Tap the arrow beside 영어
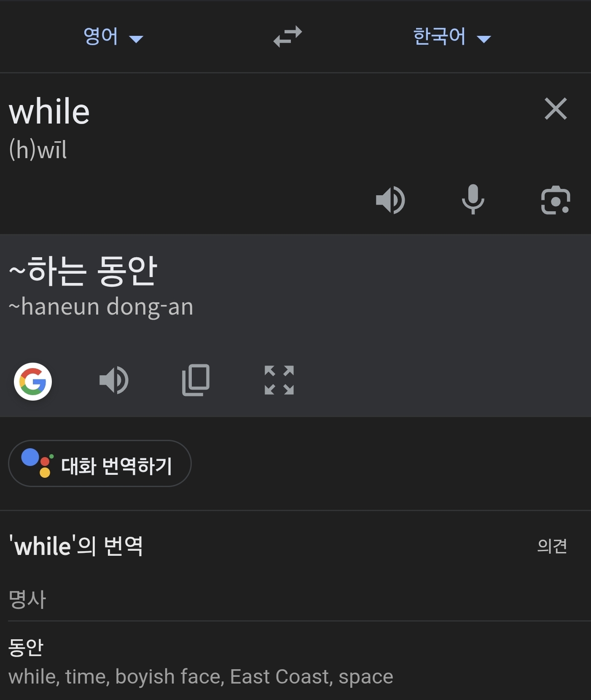This screenshot has width=591, height=700. (136, 39)
